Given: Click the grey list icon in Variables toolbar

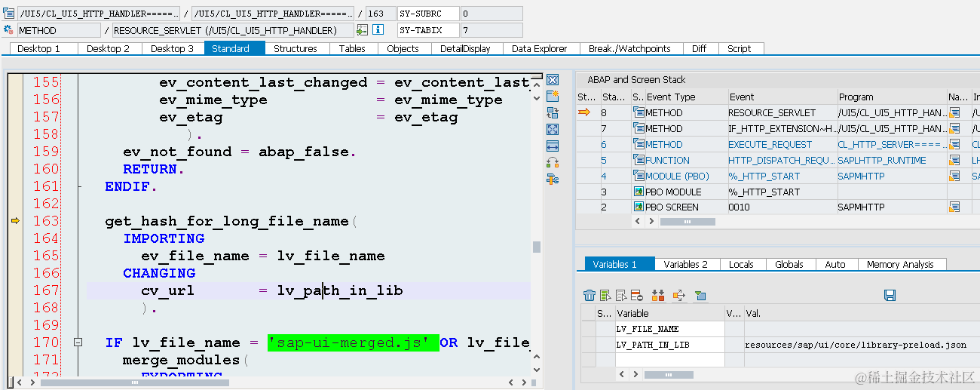Looking at the screenshot, I should coord(621,295).
